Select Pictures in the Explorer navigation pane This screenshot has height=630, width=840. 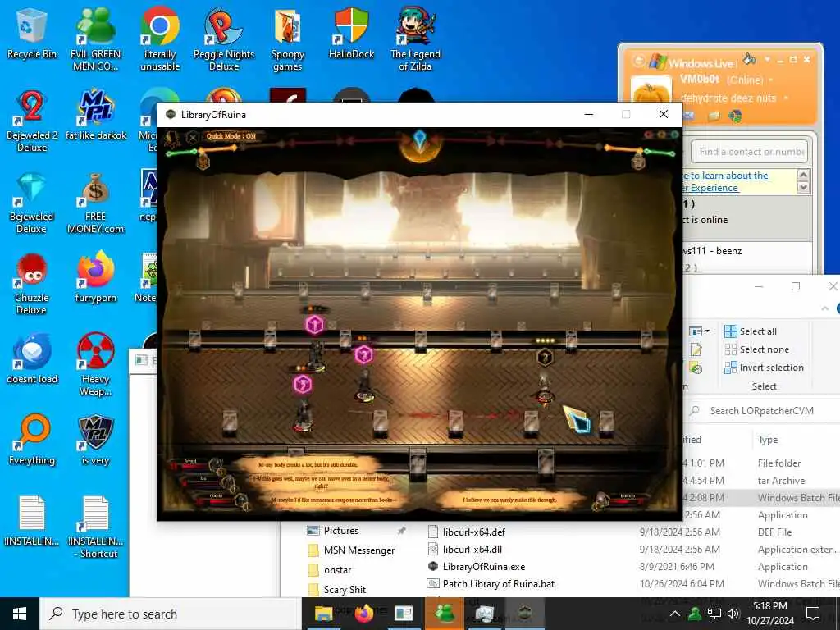point(340,531)
